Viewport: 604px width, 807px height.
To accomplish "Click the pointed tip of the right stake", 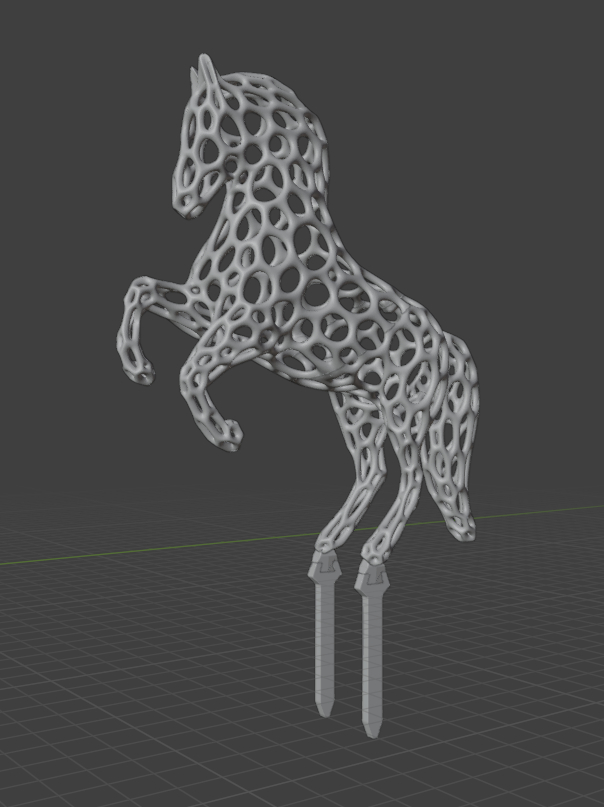I will click(x=372, y=731).
